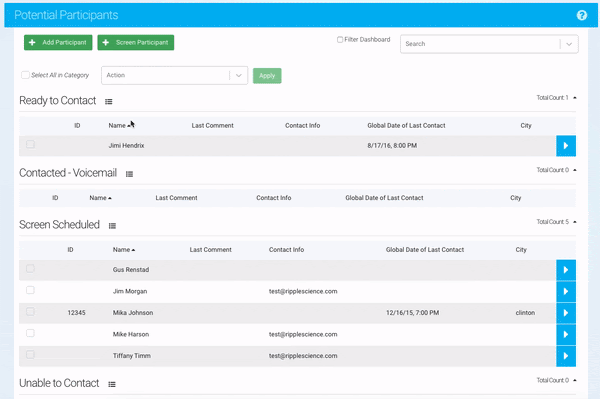Select Mike Harson's row checkbox
The width and height of the screenshot is (600, 399).
pos(30,333)
